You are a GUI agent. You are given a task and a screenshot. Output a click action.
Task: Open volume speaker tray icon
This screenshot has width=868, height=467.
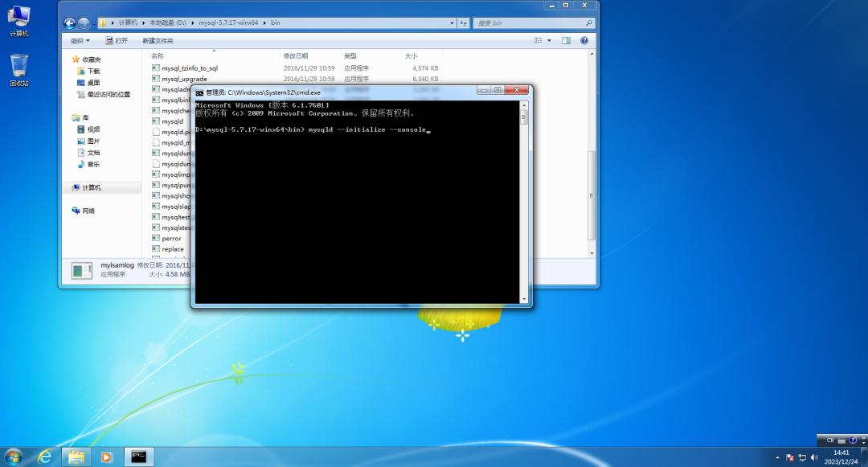(x=814, y=457)
